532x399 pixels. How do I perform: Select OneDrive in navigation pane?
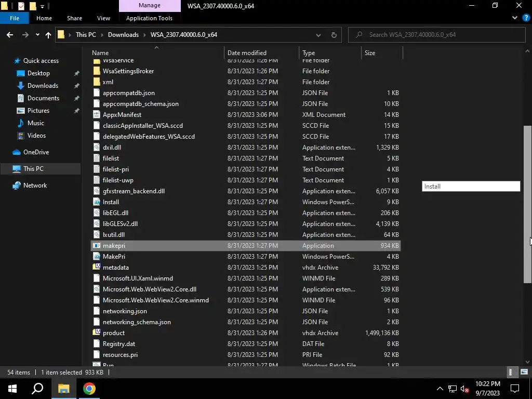point(36,152)
